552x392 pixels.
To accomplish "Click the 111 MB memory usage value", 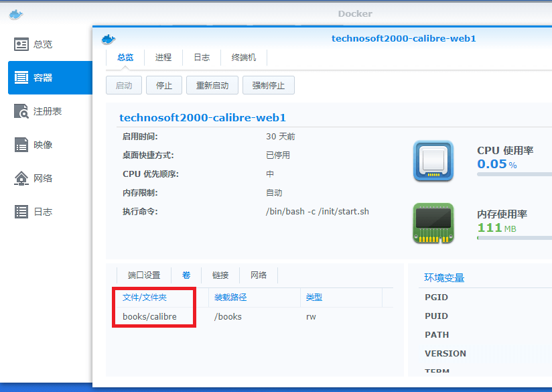I will (x=496, y=228).
